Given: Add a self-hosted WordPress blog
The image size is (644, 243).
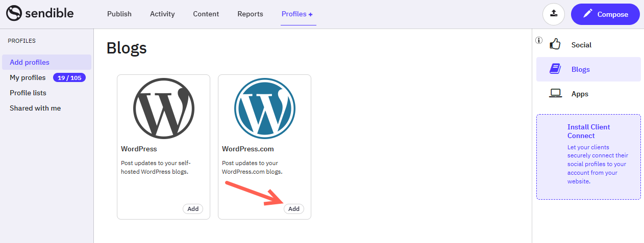Looking at the screenshot, I should click(193, 209).
